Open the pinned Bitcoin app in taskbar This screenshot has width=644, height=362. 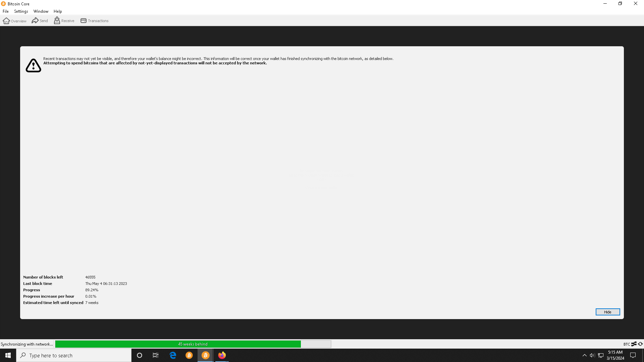189,355
